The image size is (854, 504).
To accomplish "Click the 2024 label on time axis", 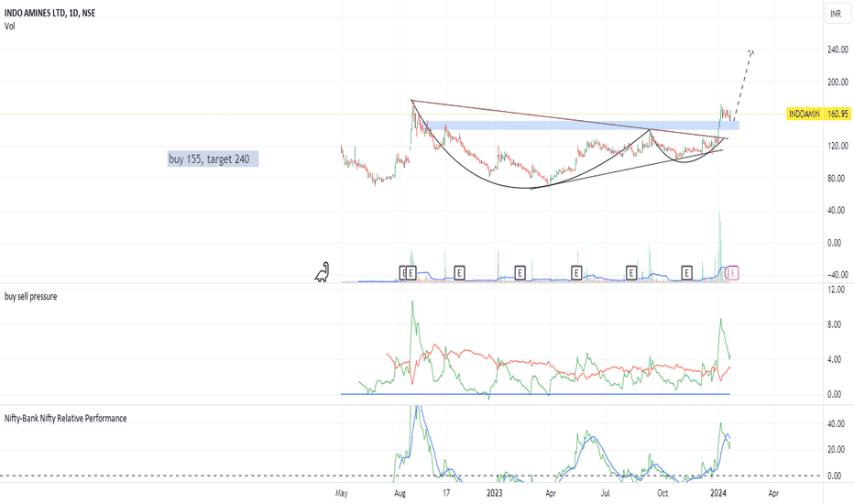I will pos(718,493).
